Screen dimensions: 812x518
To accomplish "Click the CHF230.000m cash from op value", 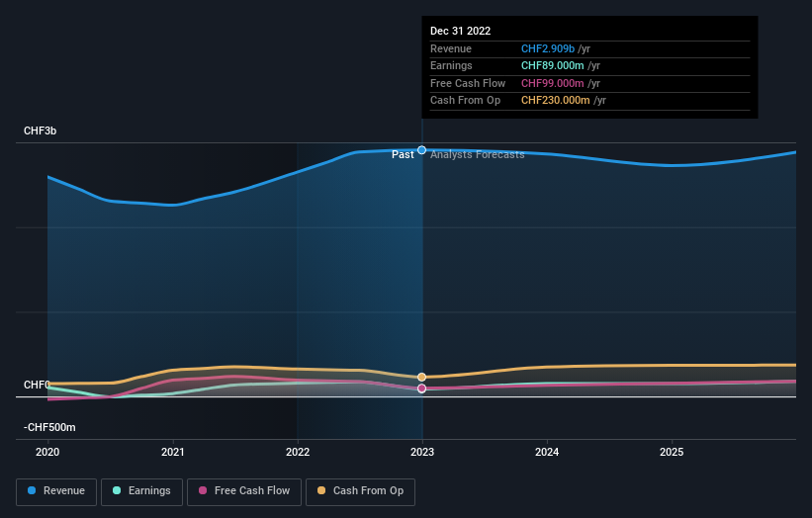I will tap(555, 101).
